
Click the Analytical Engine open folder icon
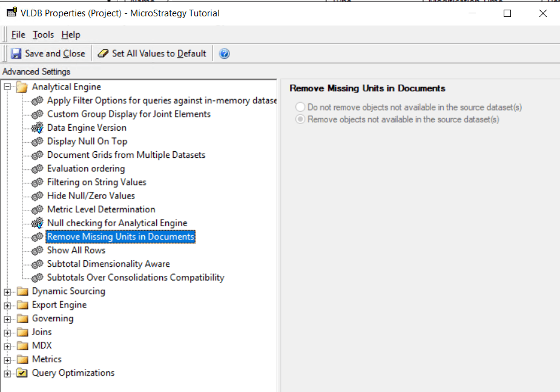pyautogui.click(x=22, y=87)
